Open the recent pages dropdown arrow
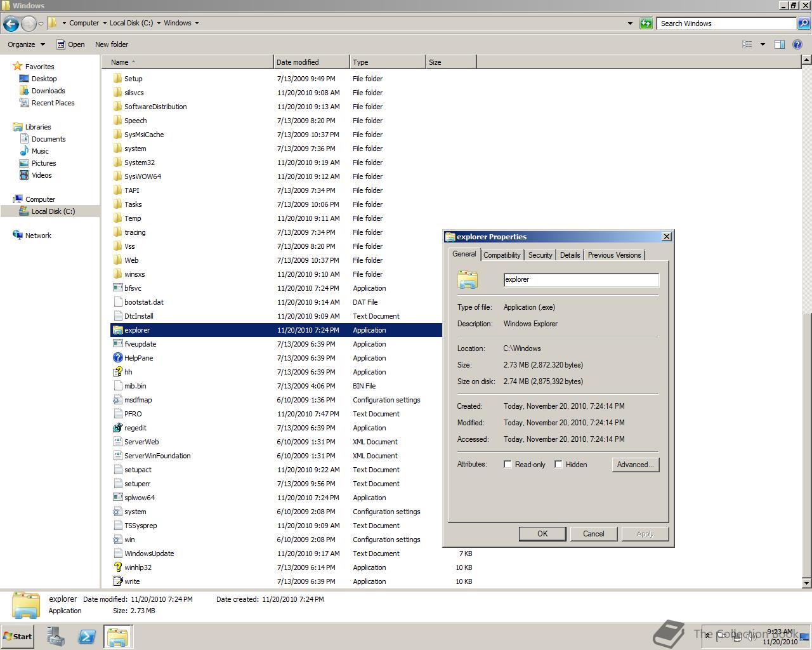The image size is (812, 650). [x=41, y=24]
